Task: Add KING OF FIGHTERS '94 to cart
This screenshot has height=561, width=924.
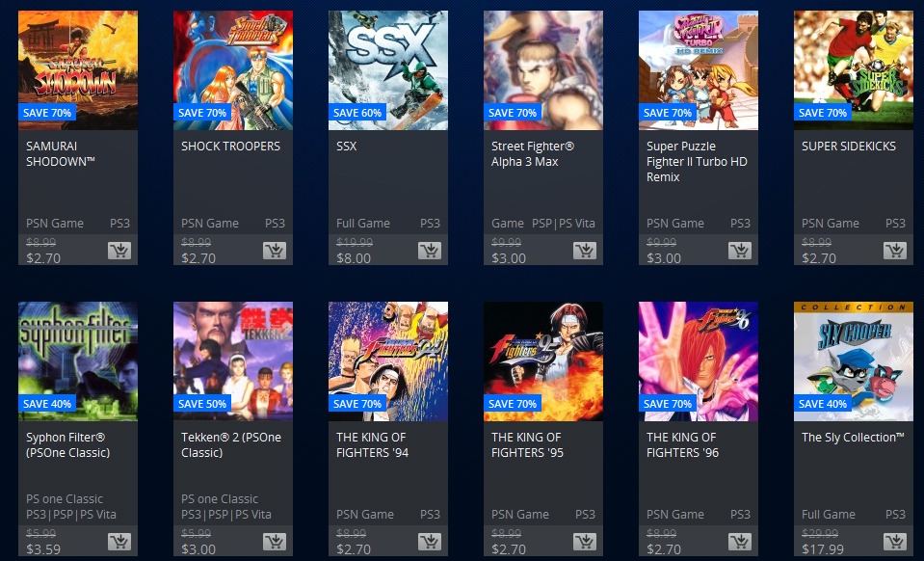Action: (430, 542)
